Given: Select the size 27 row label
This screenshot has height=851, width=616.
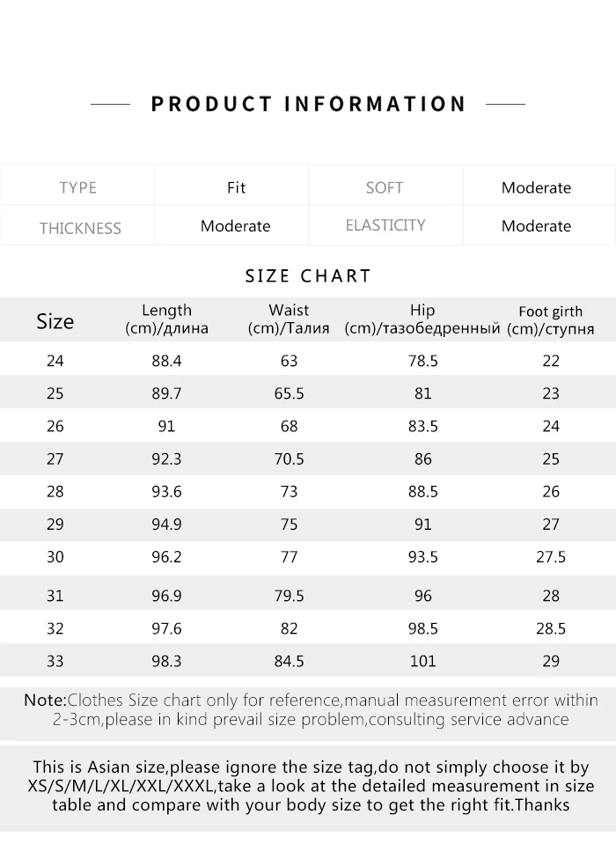Looking at the screenshot, I should (55, 459).
